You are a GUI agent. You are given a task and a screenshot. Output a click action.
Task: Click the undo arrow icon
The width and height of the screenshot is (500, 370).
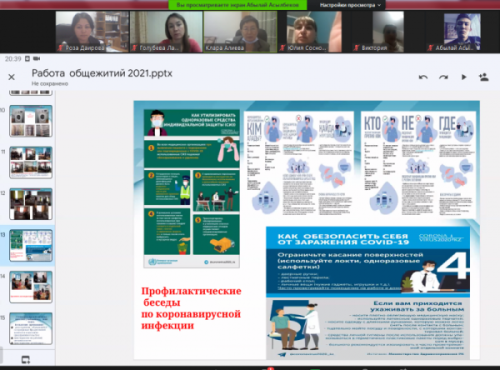(x=423, y=77)
